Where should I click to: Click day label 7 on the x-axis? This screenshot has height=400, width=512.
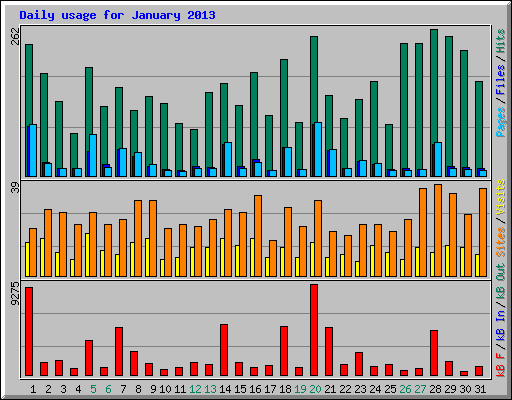click(x=123, y=389)
